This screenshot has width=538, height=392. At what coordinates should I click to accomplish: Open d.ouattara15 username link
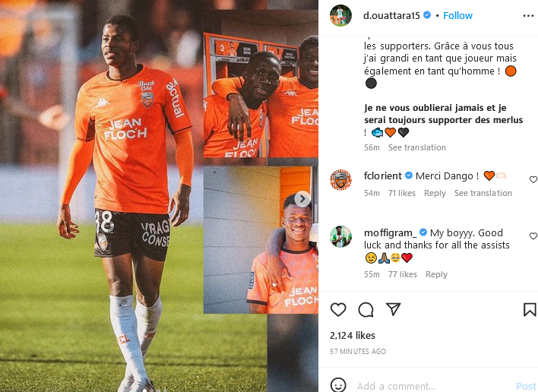391,15
